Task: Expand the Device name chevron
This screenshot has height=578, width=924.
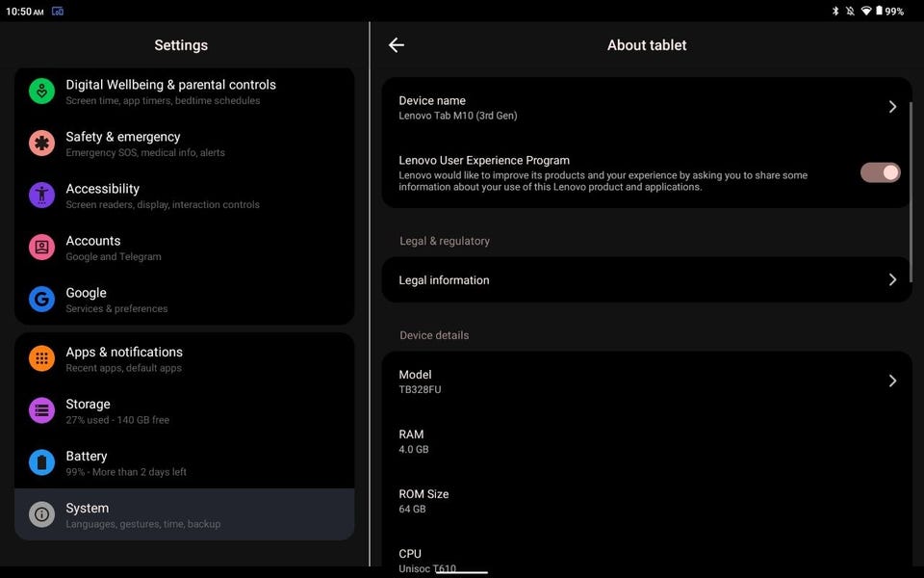Action: pyautogui.click(x=892, y=107)
